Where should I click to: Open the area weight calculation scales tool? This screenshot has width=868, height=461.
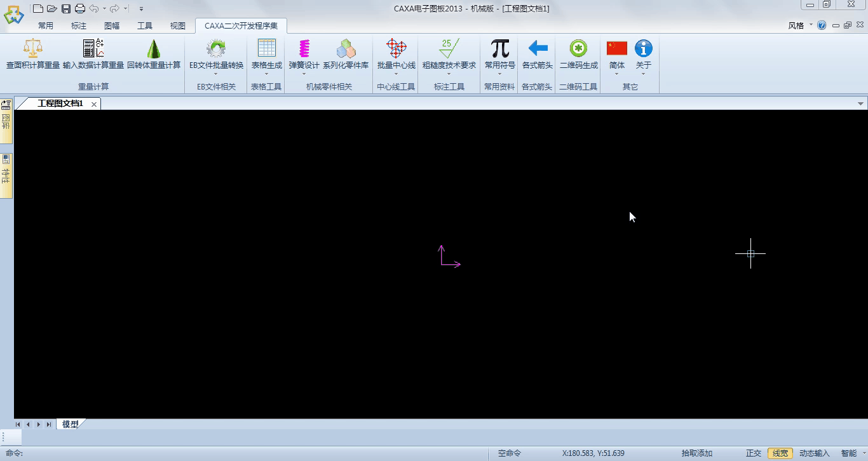[x=32, y=50]
